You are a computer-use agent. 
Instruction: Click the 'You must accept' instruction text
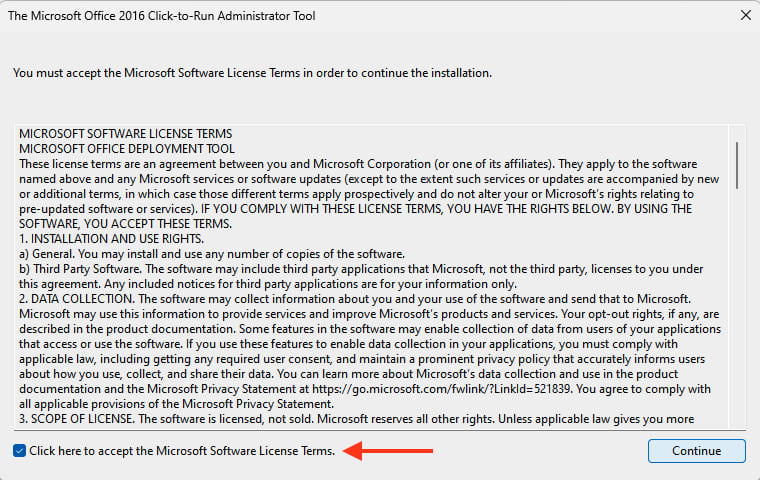(252, 73)
